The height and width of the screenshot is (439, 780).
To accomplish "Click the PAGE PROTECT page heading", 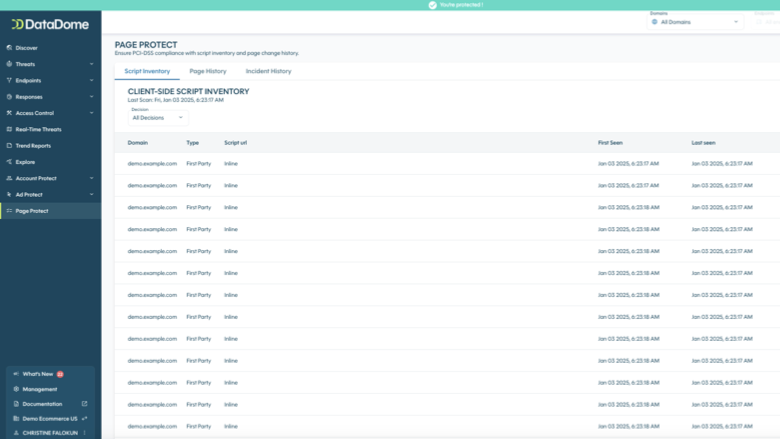I will (146, 45).
